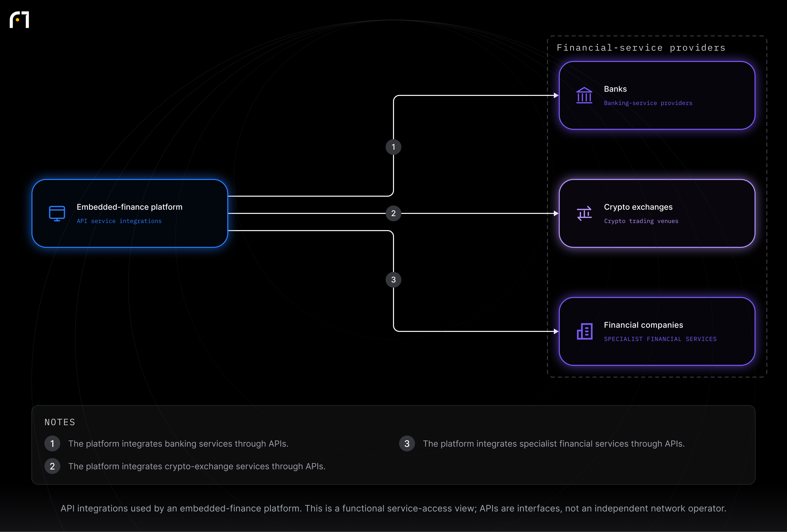The width and height of the screenshot is (787, 532).
Task: Click 'SPECIALIST FINANCIAL SERVICES' subtitle
Action: pyautogui.click(x=660, y=339)
